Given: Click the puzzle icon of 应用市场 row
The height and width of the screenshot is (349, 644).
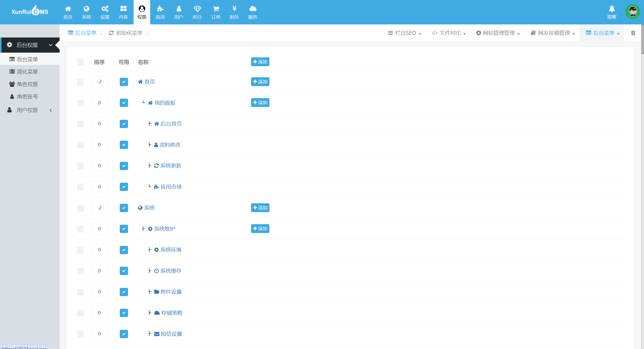Looking at the screenshot, I should (156, 187).
